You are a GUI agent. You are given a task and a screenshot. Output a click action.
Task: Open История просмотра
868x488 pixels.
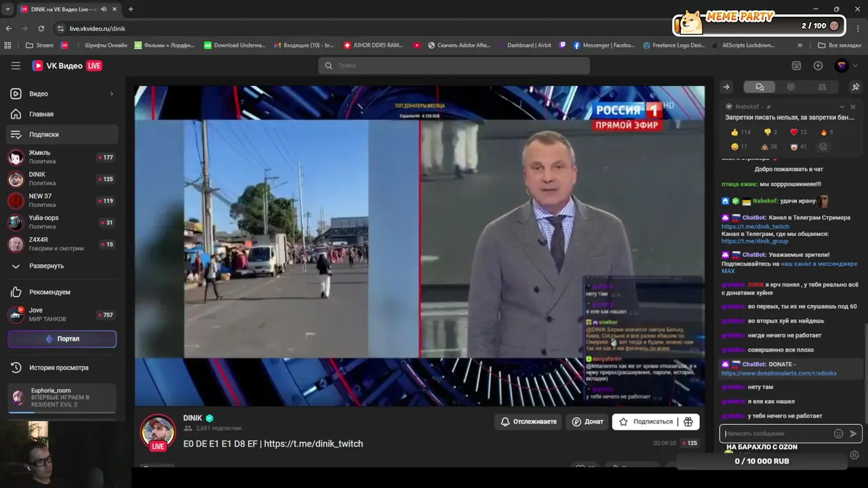[x=62, y=367]
